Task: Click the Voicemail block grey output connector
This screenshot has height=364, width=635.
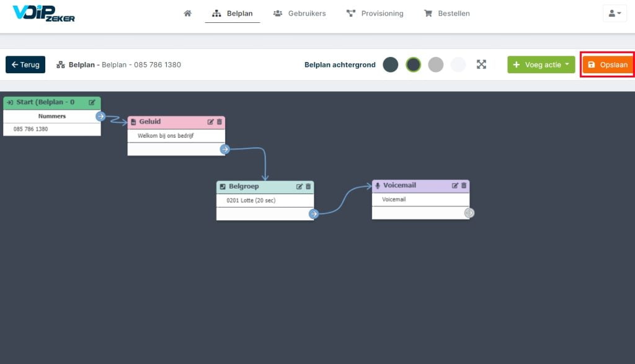Action: click(x=469, y=213)
